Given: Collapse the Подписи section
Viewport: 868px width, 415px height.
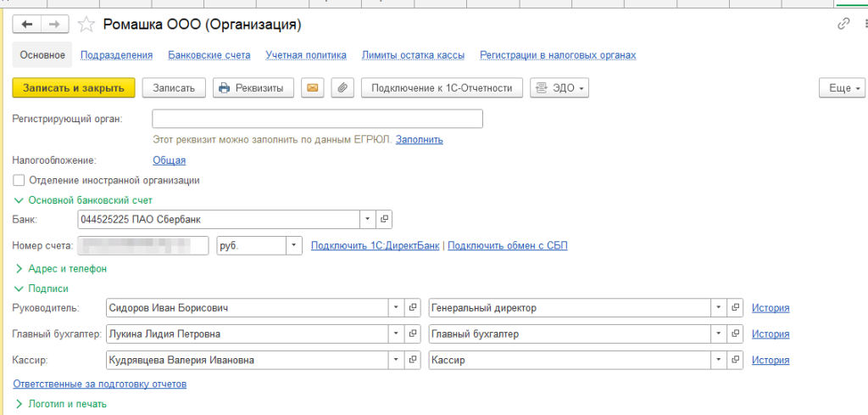Looking at the screenshot, I should click(42, 289).
